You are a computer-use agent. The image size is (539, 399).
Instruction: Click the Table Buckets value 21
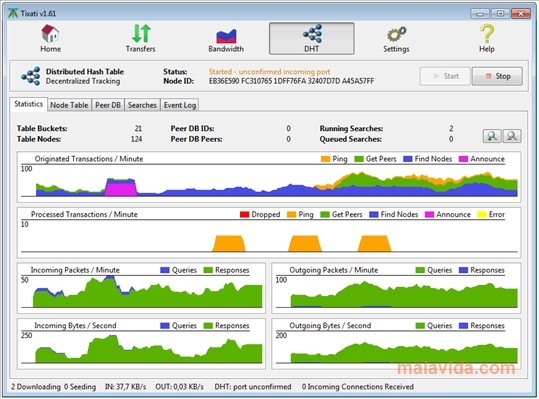click(x=138, y=129)
